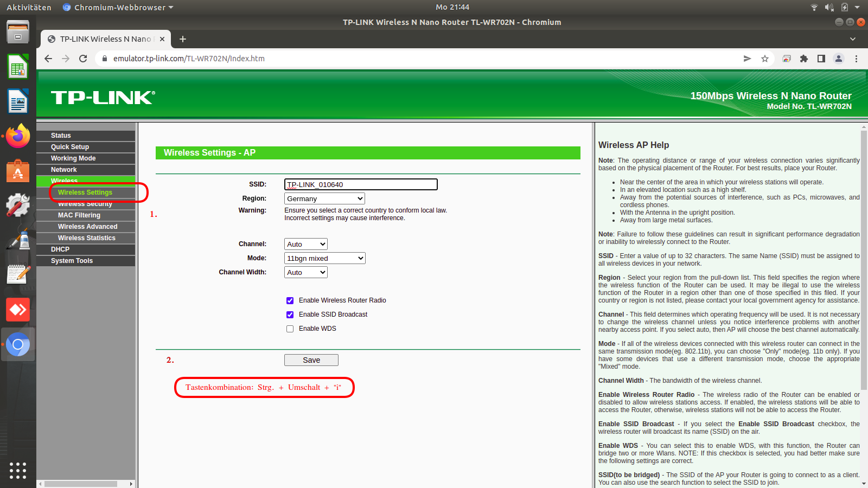View Wireless Statistics page
The height and width of the screenshot is (488, 868).
(86, 238)
